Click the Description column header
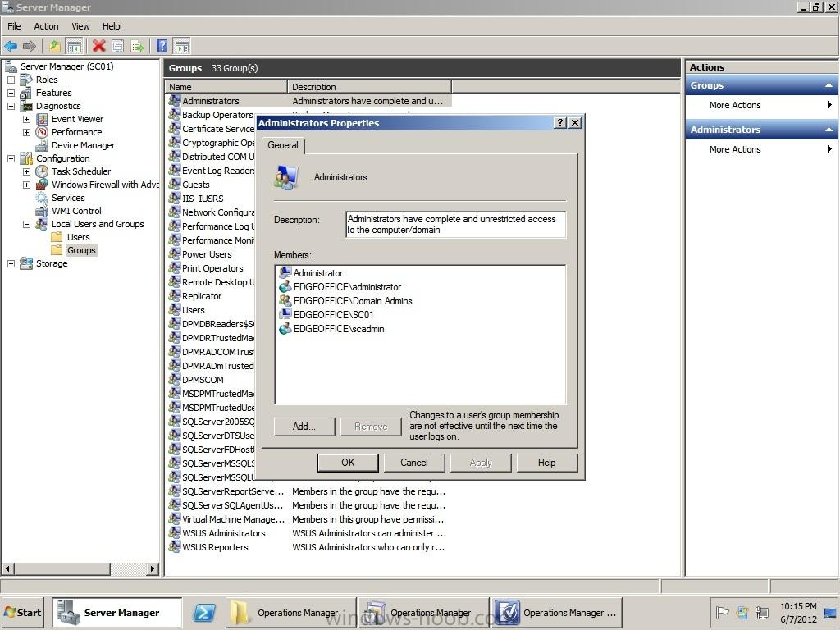Viewport: 840px width, 630px height. coord(370,87)
